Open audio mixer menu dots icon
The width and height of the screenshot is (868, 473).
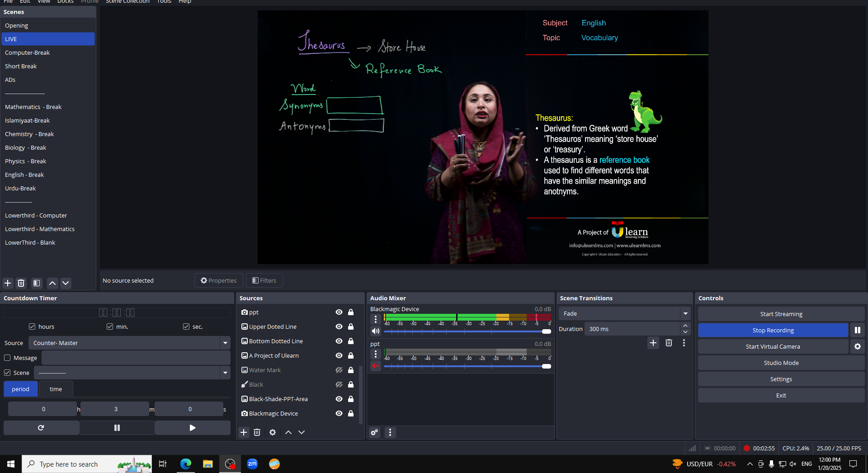390,432
